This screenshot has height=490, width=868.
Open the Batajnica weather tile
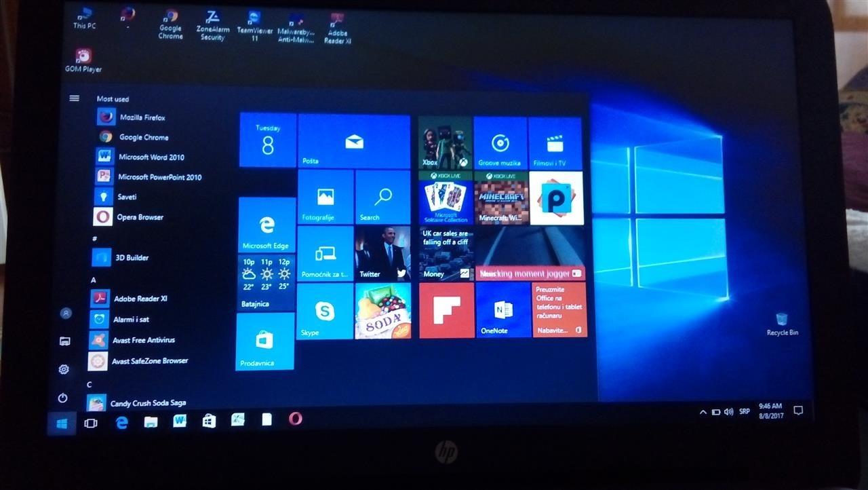coord(266,283)
